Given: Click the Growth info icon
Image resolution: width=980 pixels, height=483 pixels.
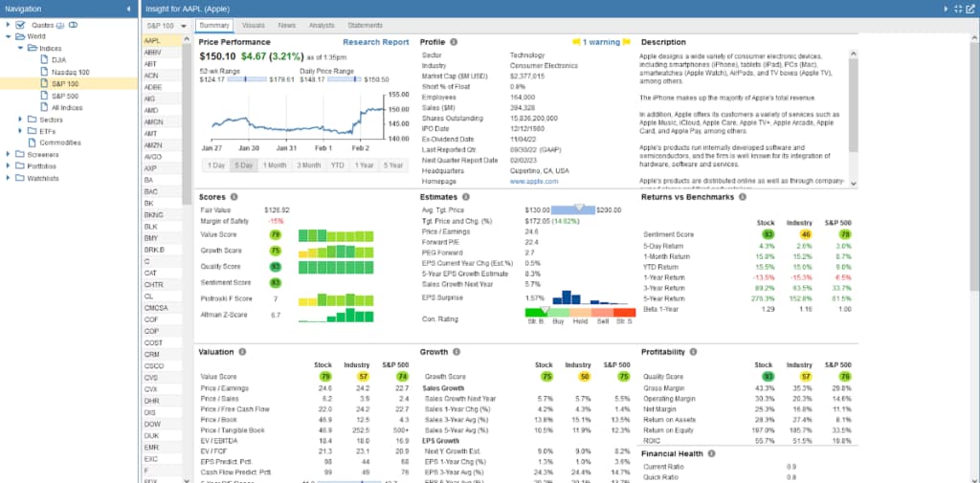Looking at the screenshot, I should pyautogui.click(x=457, y=352).
